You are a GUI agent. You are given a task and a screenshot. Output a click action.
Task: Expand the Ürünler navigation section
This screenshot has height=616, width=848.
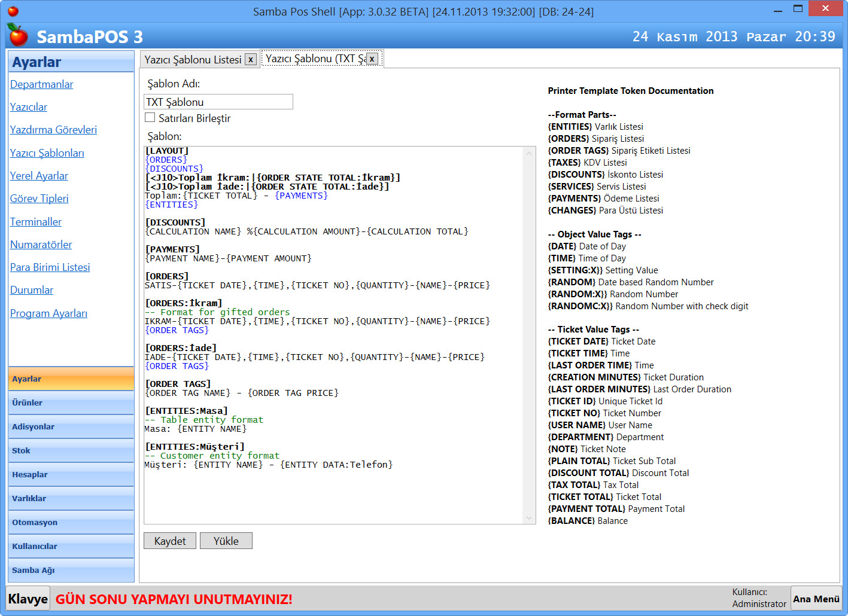71,402
